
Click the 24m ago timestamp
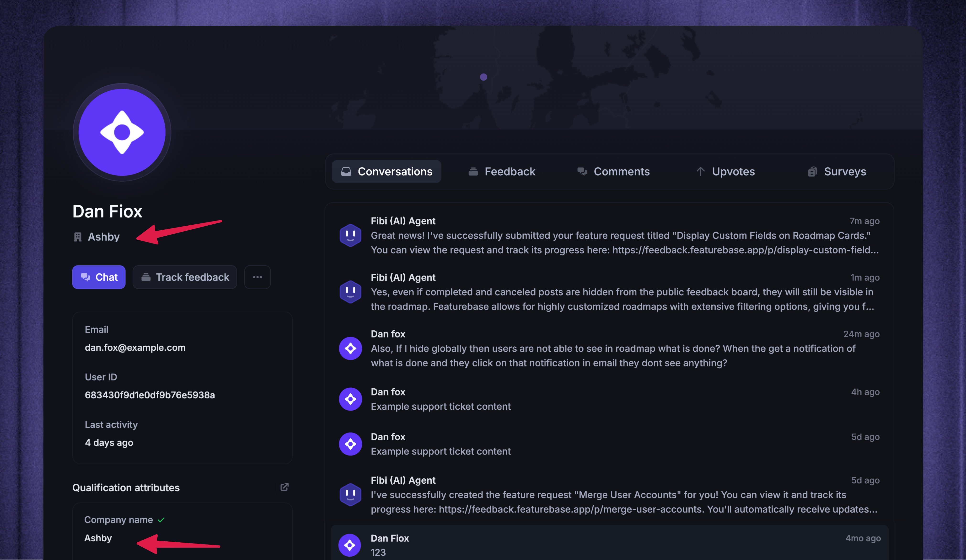(861, 334)
